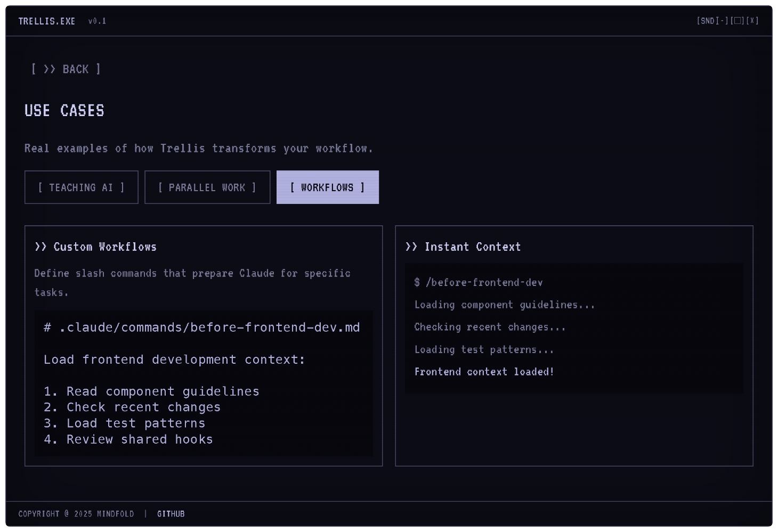
Task: Click the BACK button
Action: click(65, 69)
